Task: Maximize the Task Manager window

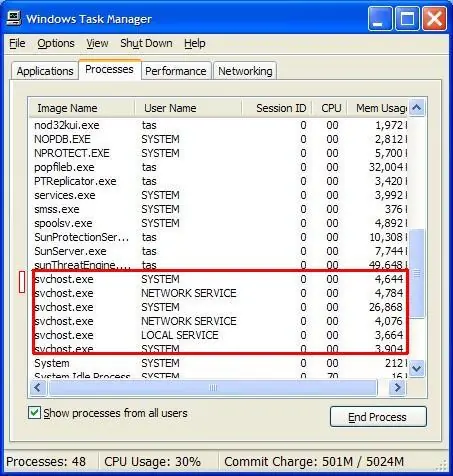Action: 407,19
